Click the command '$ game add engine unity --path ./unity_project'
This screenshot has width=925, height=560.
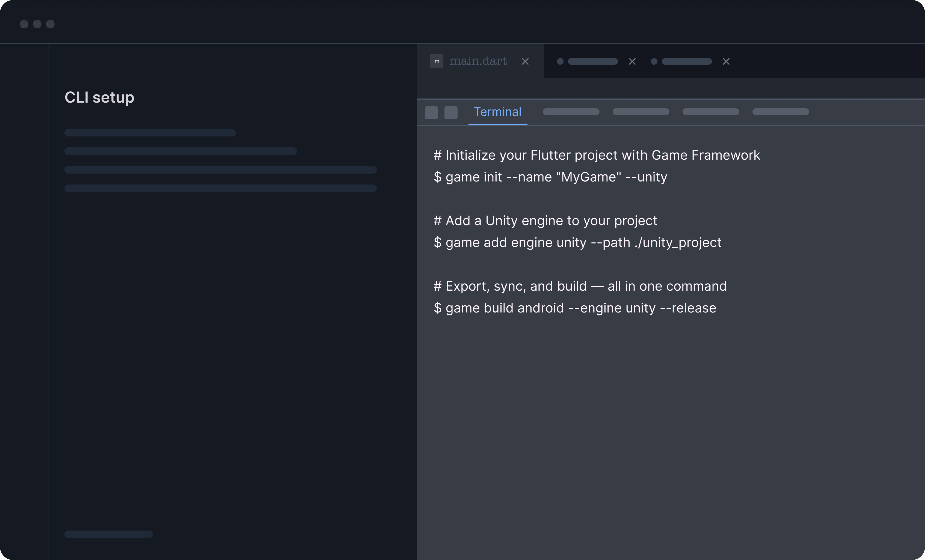(x=577, y=242)
